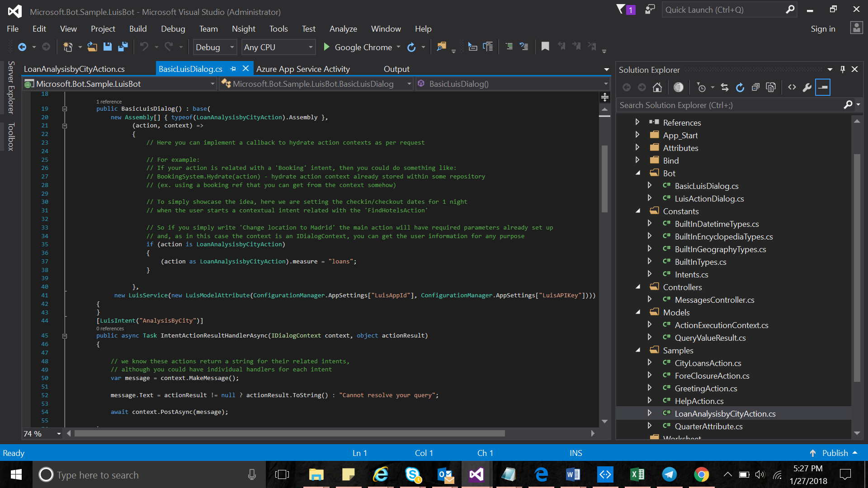The width and height of the screenshot is (868, 488).
Task: Click inside the Search Solution Explorer field
Action: coord(723,105)
